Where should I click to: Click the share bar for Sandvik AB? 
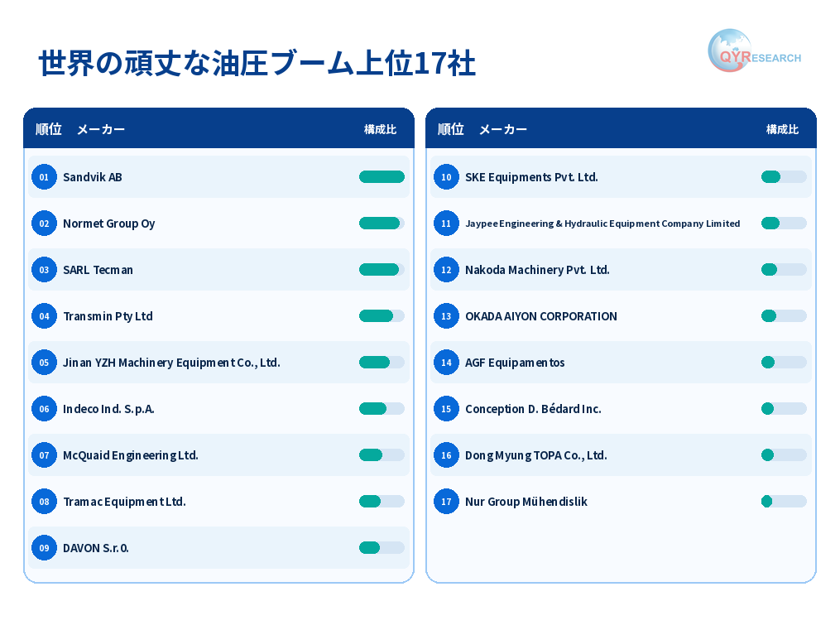(x=382, y=177)
